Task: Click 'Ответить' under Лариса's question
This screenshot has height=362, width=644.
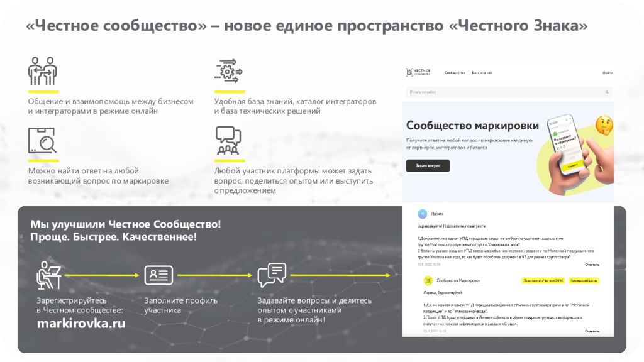Action: (x=592, y=265)
